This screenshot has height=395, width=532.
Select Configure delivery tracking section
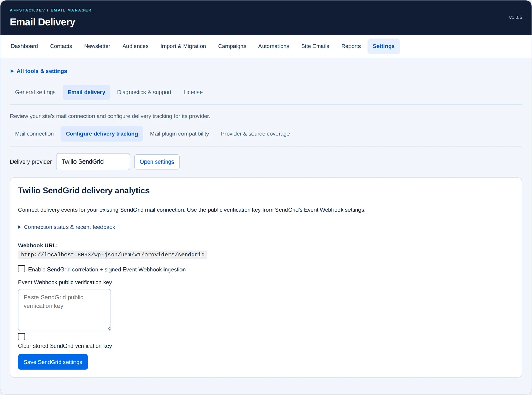102,134
